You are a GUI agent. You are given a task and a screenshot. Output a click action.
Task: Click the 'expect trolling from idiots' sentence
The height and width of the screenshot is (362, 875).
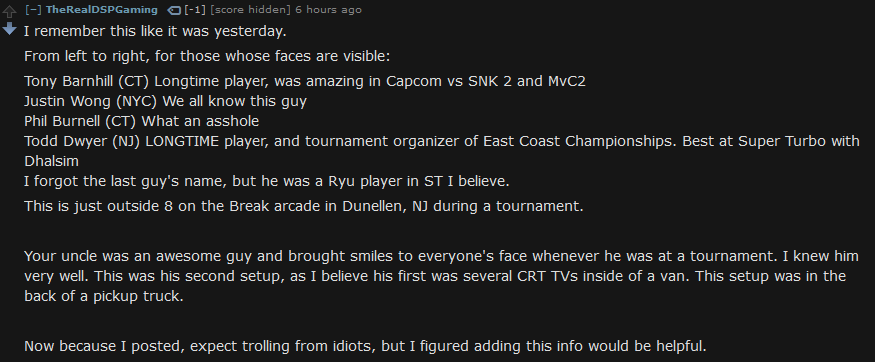(x=366, y=346)
